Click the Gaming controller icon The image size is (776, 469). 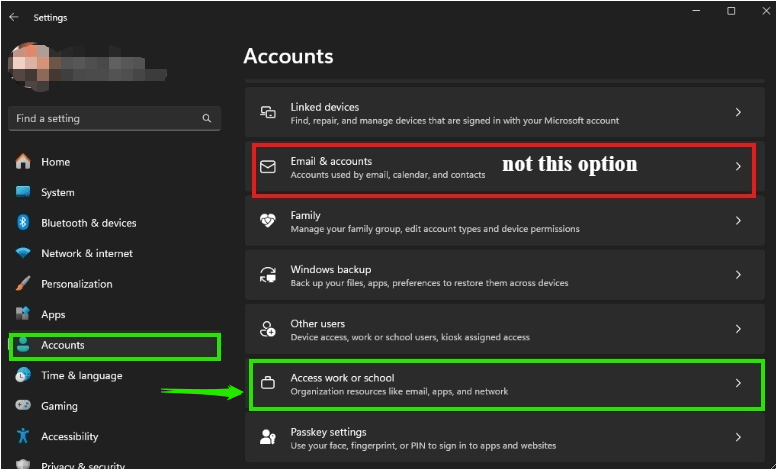coord(23,406)
